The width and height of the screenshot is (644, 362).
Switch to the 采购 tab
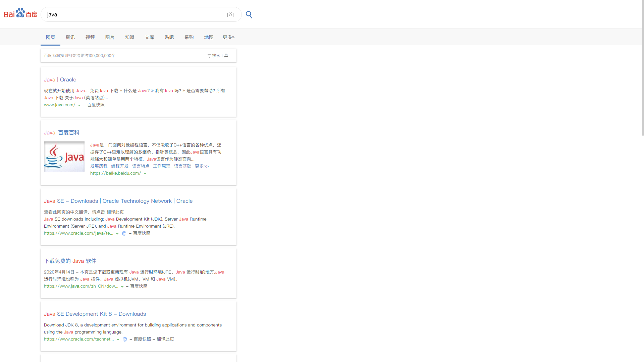pyautogui.click(x=189, y=37)
